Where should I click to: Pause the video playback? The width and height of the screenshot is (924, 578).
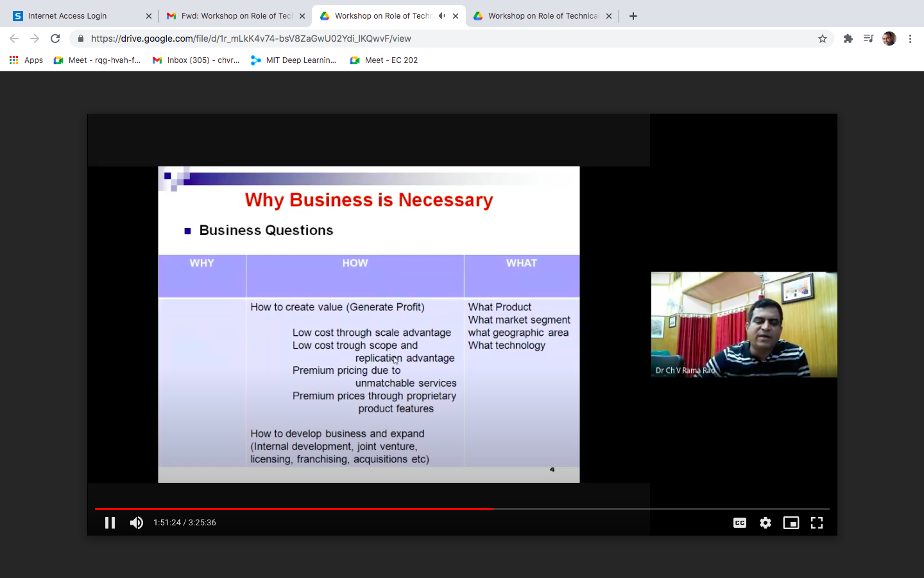[x=110, y=523]
